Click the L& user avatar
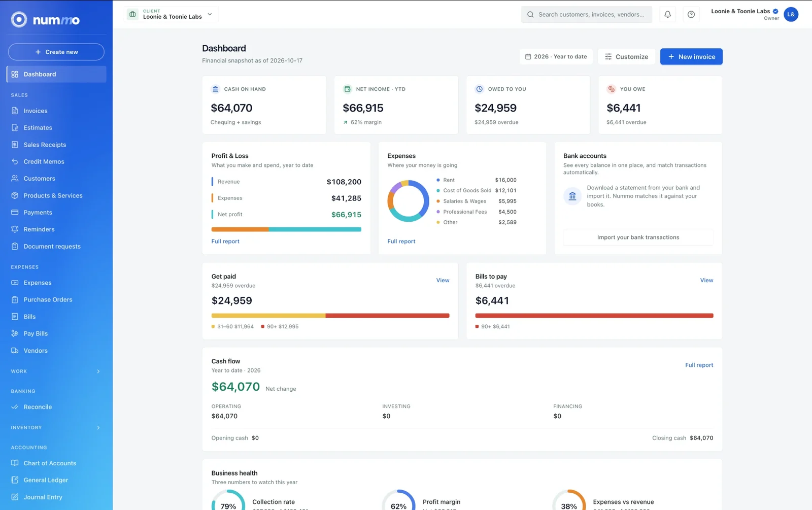Image resolution: width=812 pixels, height=510 pixels. click(x=791, y=14)
